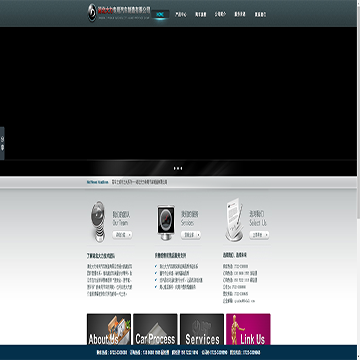Open the magenta Link Us tile
Image resolution: width=360 pixels, height=360 pixels.
click(x=248, y=329)
